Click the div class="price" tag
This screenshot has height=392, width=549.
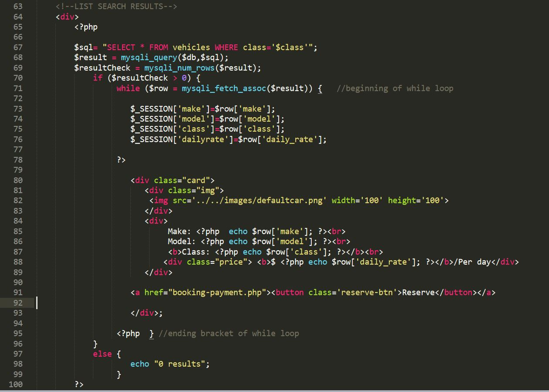click(x=208, y=262)
